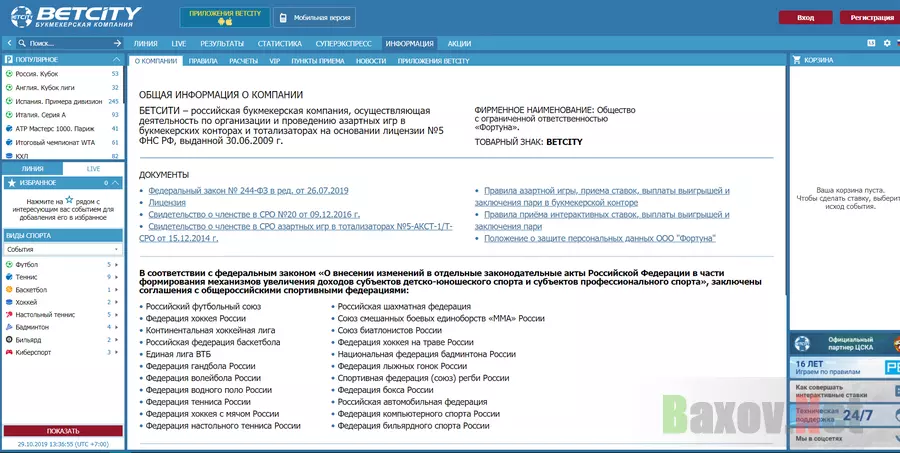Viewport: 900px width, 453px height.
Task: Open Положение о защите персональных данных link
Action: point(600,238)
